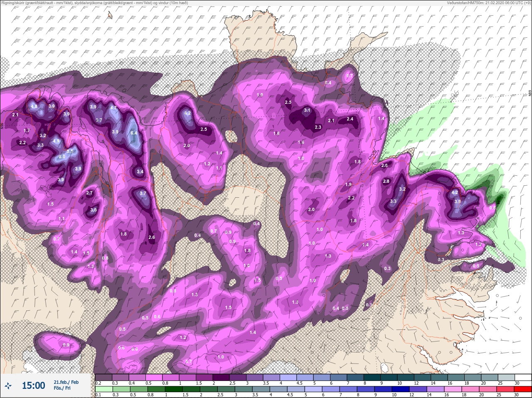The height and width of the screenshot is (398, 532).
Task: Click the compass star icon beside 15:00
Action: tap(9, 385)
